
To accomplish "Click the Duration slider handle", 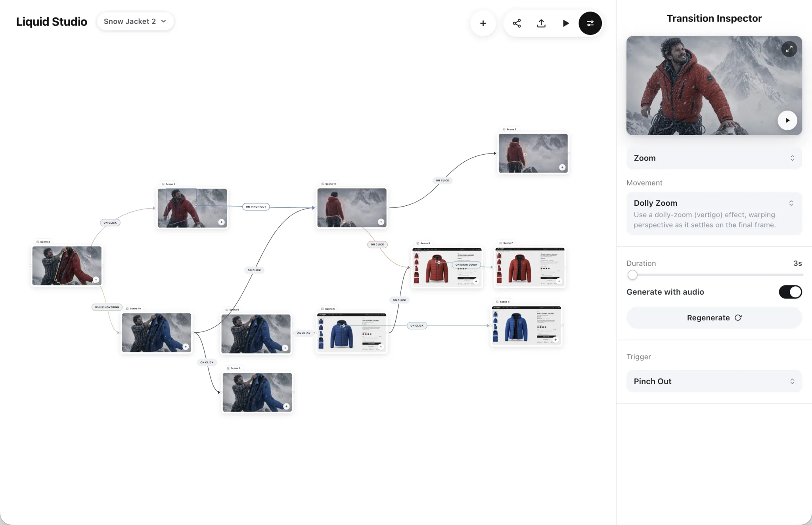I will point(632,275).
